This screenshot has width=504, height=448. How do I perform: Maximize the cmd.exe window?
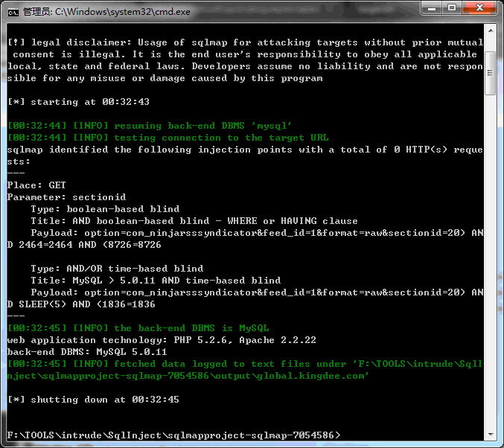[x=452, y=8]
